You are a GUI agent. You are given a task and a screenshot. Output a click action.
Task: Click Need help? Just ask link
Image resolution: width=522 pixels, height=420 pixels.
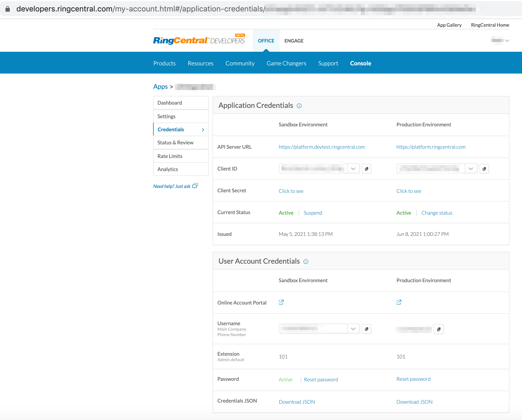tap(172, 186)
